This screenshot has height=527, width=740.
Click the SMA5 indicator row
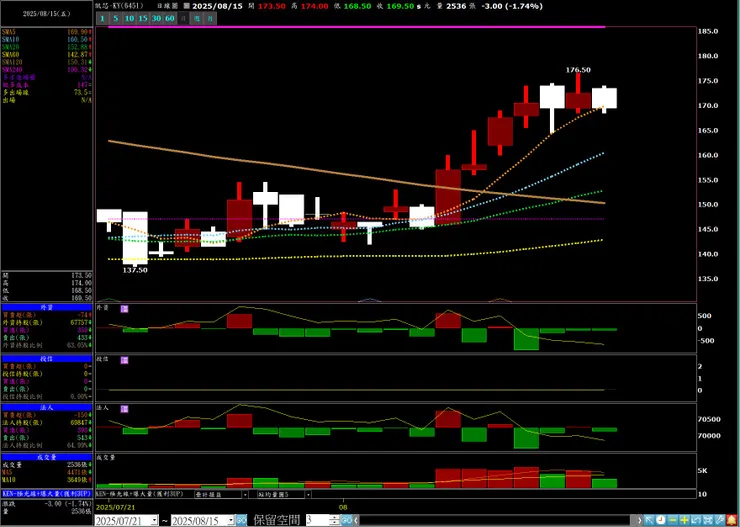tap(47, 32)
